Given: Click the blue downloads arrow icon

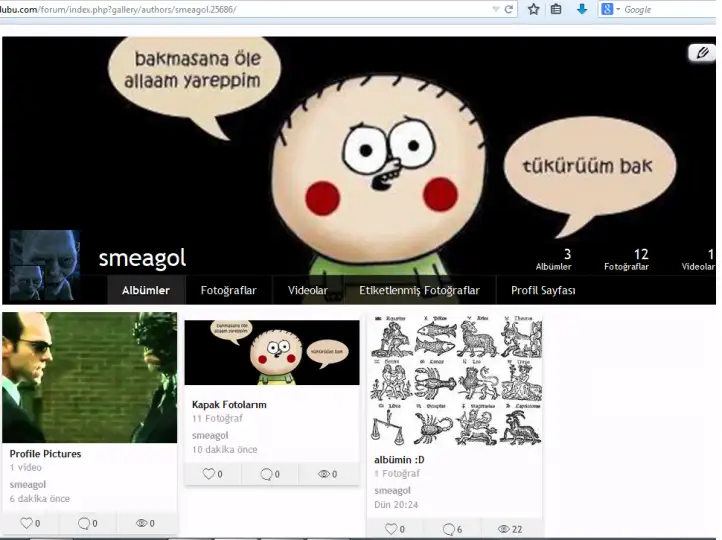Looking at the screenshot, I should [582, 9].
